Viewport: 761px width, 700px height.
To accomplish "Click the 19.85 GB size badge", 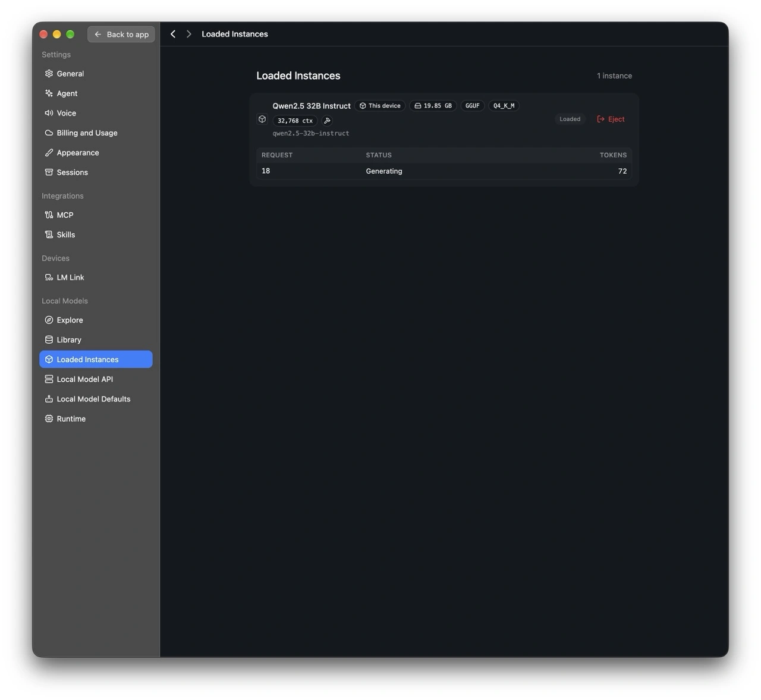I will (433, 106).
